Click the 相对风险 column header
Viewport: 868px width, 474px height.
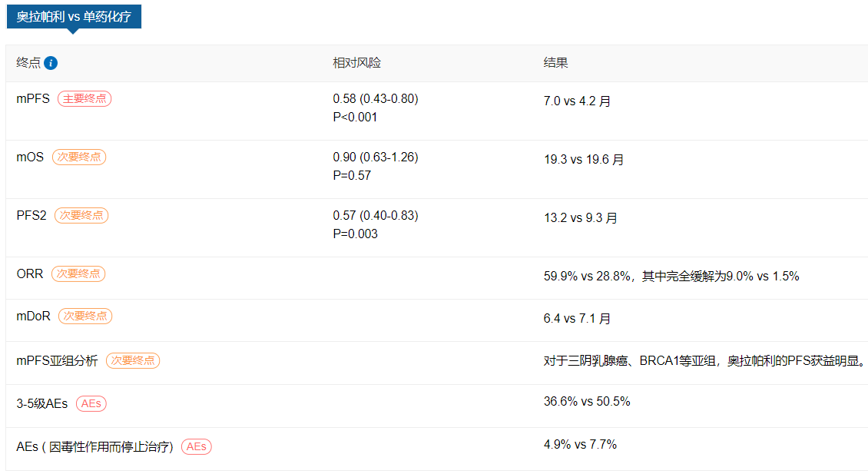point(356,63)
